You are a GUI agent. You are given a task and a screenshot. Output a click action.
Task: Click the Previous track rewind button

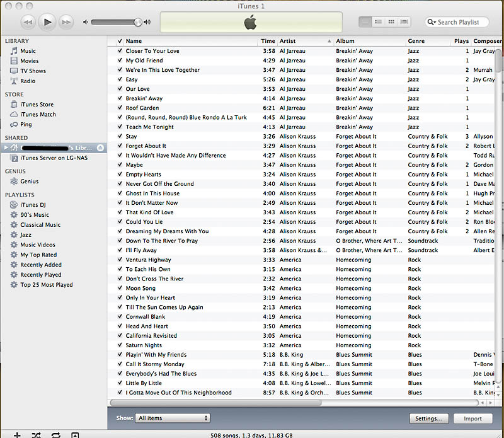[x=28, y=22]
